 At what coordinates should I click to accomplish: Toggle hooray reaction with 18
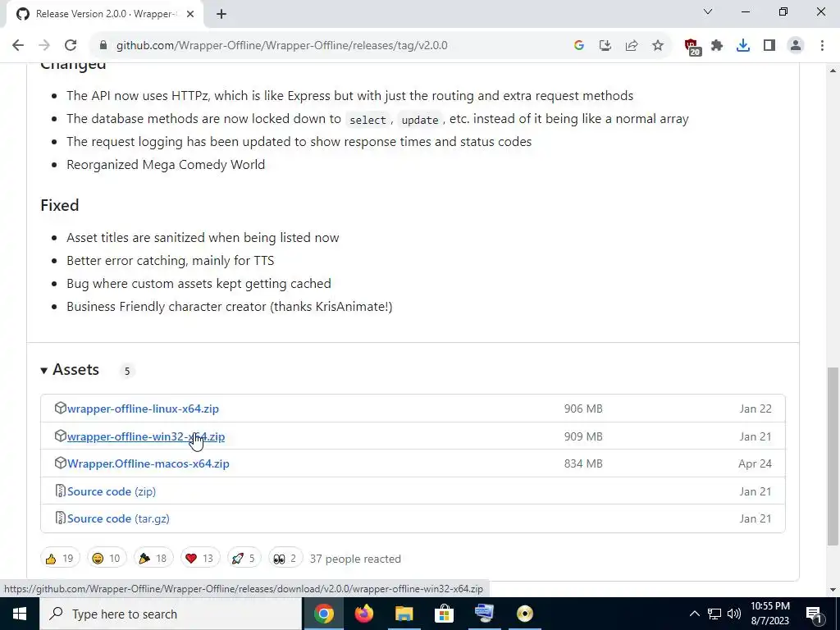[x=153, y=559]
